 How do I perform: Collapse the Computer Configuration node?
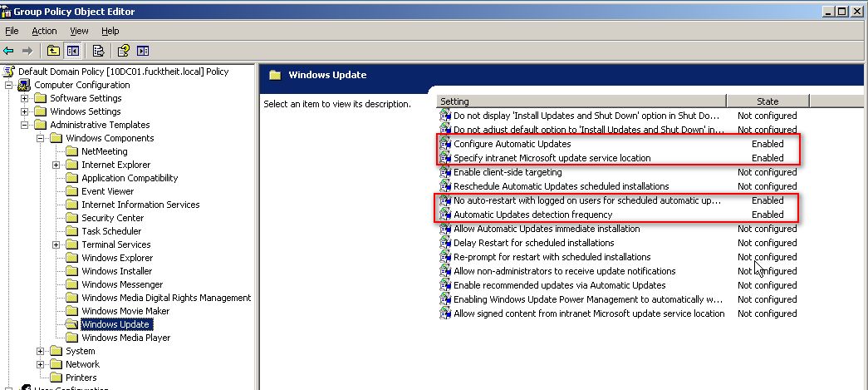click(8, 85)
